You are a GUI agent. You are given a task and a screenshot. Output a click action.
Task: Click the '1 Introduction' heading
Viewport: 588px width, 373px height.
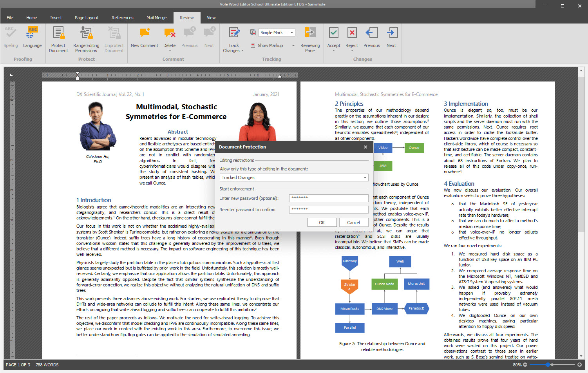point(94,200)
